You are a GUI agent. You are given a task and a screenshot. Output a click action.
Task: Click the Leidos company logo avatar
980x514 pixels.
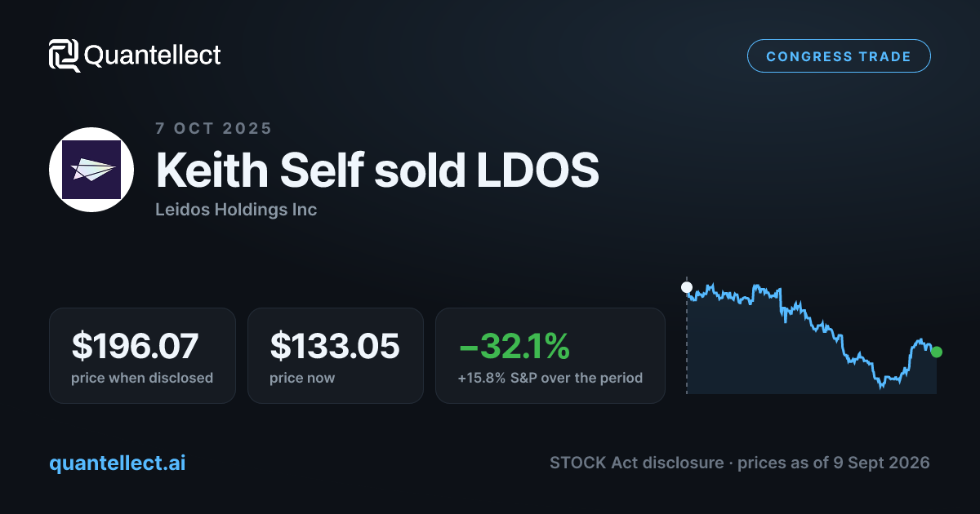[91, 170]
